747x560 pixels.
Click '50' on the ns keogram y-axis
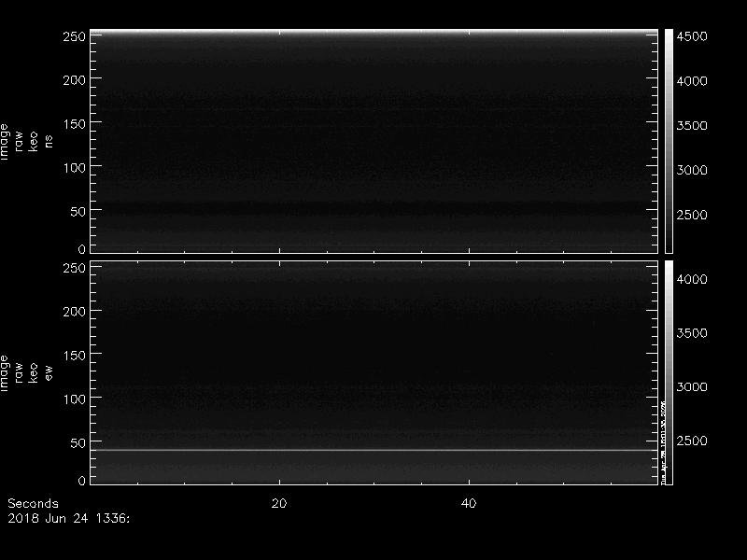(x=78, y=212)
